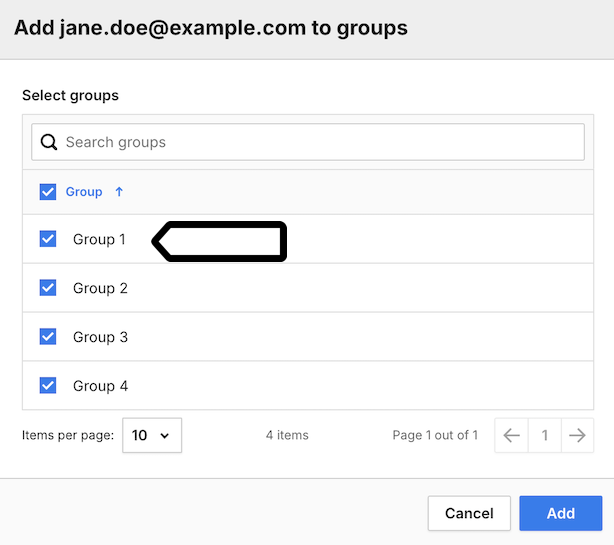614x545 pixels.
Task: Click the 'Page 1 out of 1' text
Action: click(x=435, y=435)
